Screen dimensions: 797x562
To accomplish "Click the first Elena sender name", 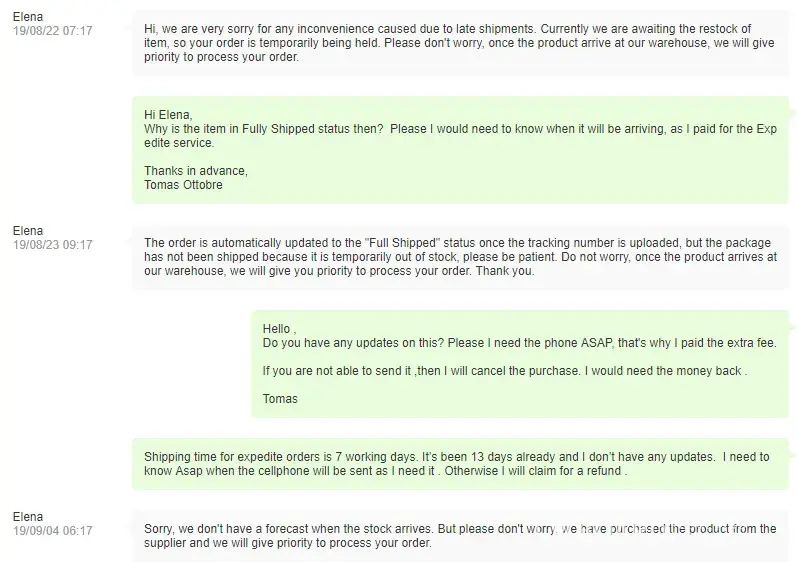I will [28, 17].
